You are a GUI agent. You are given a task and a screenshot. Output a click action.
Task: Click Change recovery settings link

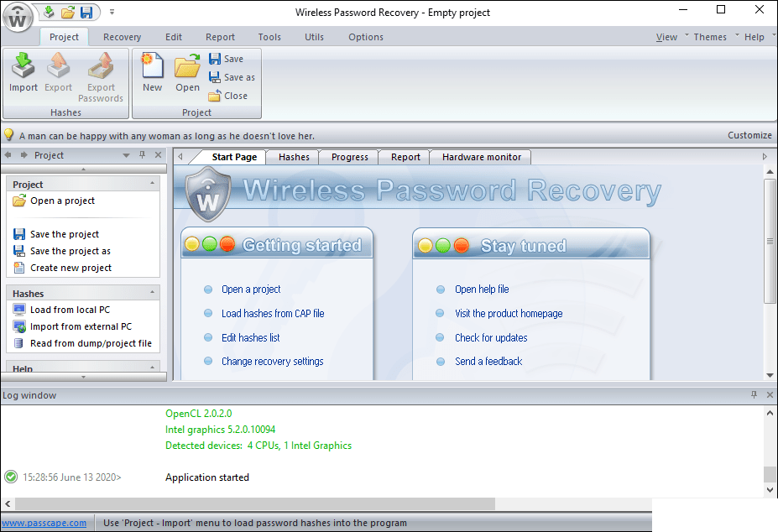point(273,362)
